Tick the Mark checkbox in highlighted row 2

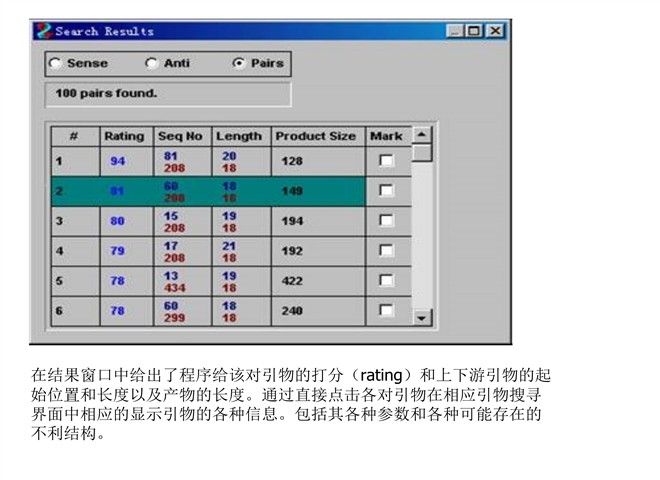(386, 191)
